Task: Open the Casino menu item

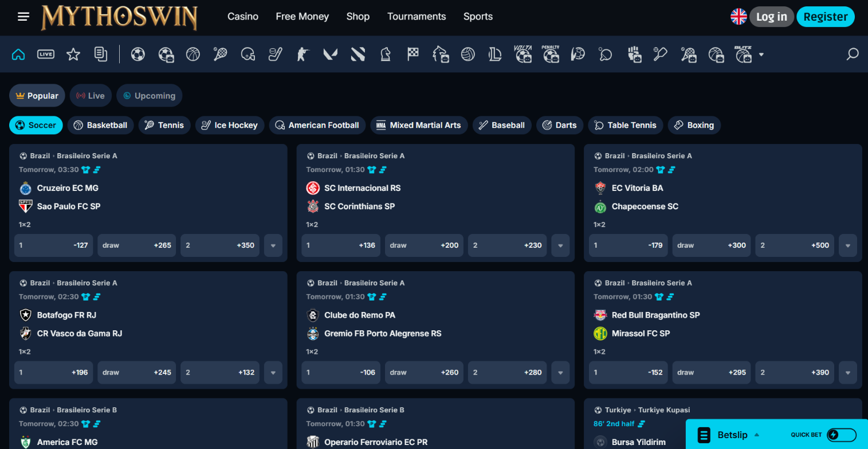Action: click(243, 17)
